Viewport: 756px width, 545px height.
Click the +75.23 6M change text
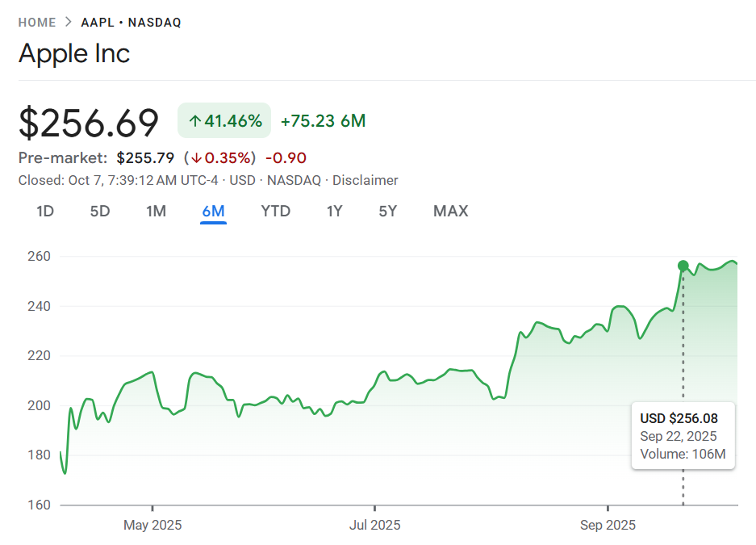323,121
